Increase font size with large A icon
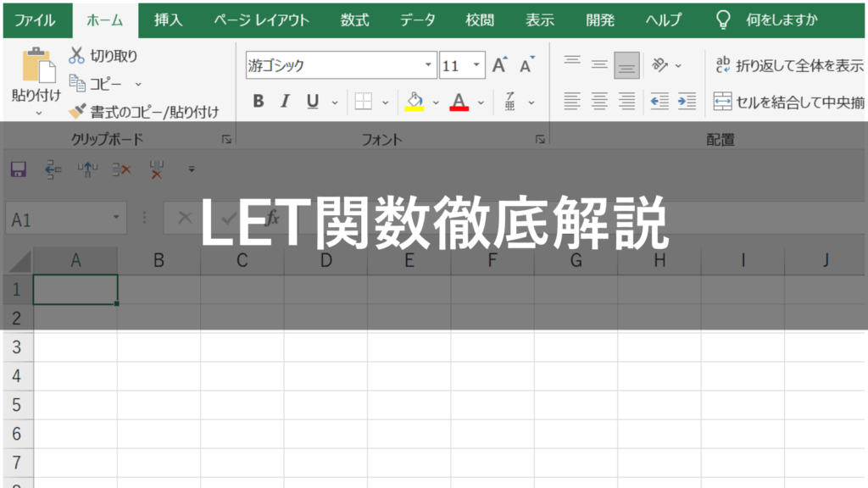The image size is (868, 488). (500, 65)
